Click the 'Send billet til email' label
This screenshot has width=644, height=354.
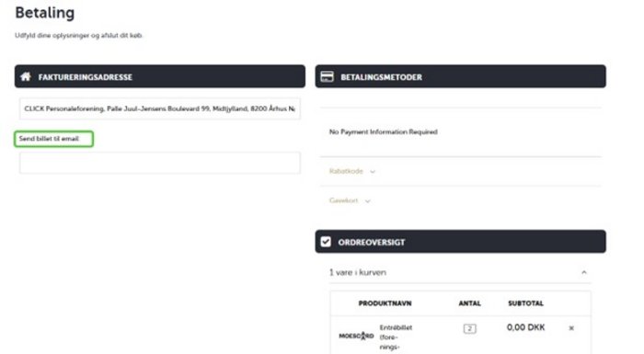click(49, 139)
